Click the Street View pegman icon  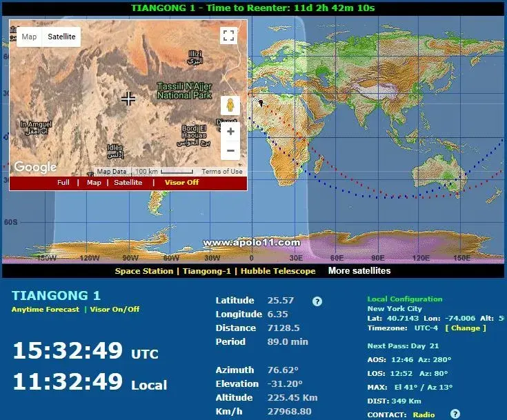230,106
